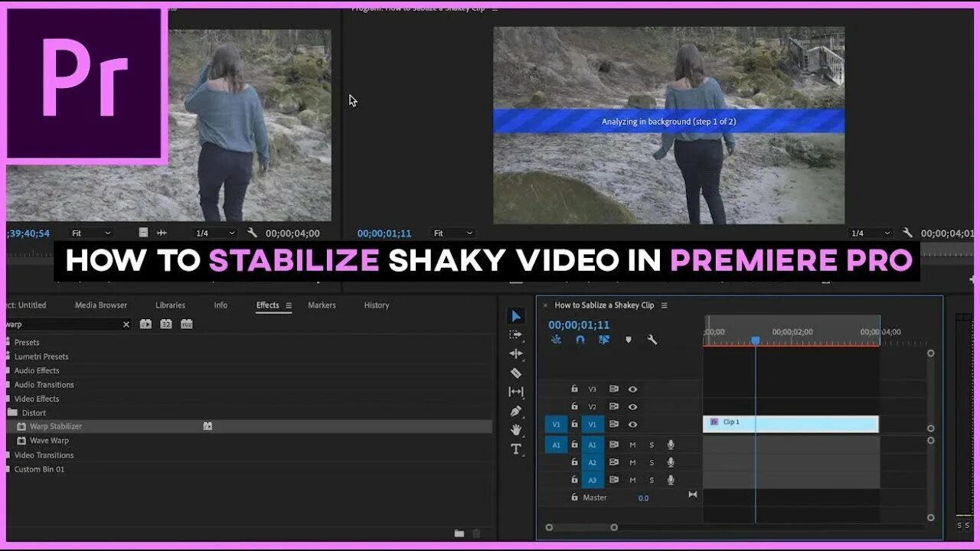Switch to the Libraries tab
Viewport: 980px width, 551px height.
(170, 305)
